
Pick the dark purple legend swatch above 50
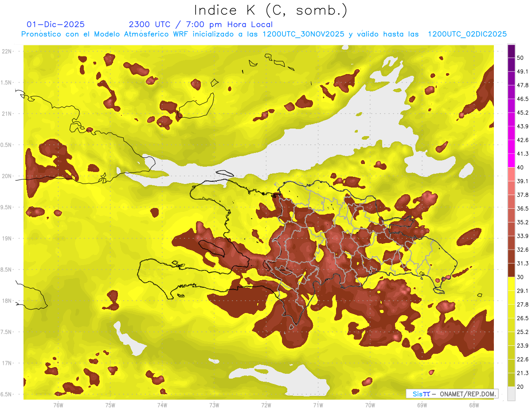click(x=511, y=51)
